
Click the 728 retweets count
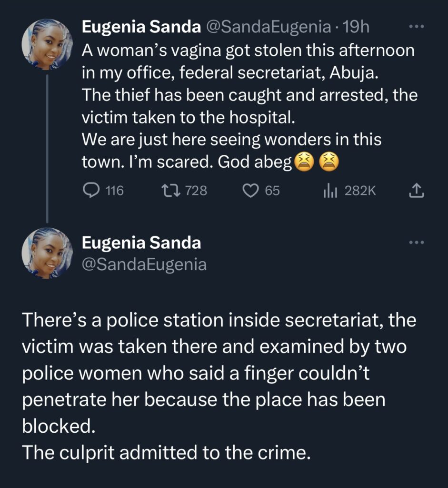pyautogui.click(x=196, y=191)
